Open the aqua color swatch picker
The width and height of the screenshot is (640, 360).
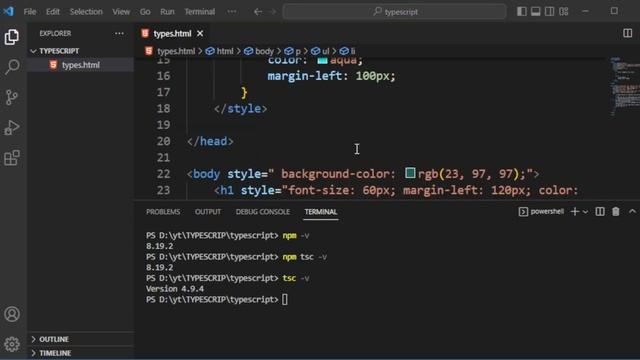click(322, 60)
